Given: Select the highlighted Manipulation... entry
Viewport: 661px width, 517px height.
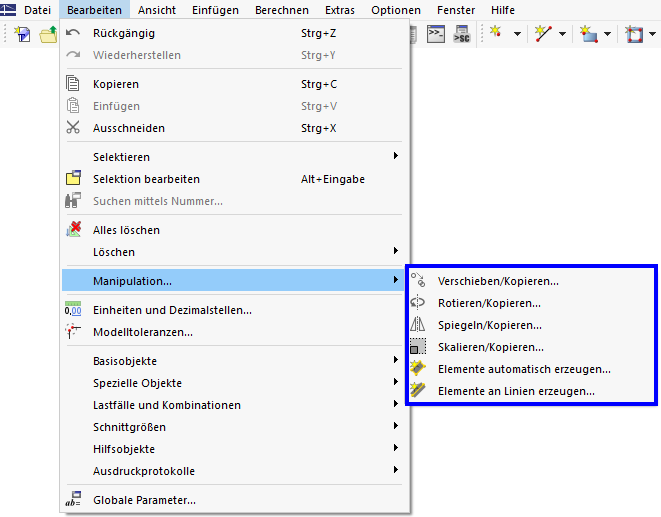Looking at the screenshot, I should click(233, 281).
